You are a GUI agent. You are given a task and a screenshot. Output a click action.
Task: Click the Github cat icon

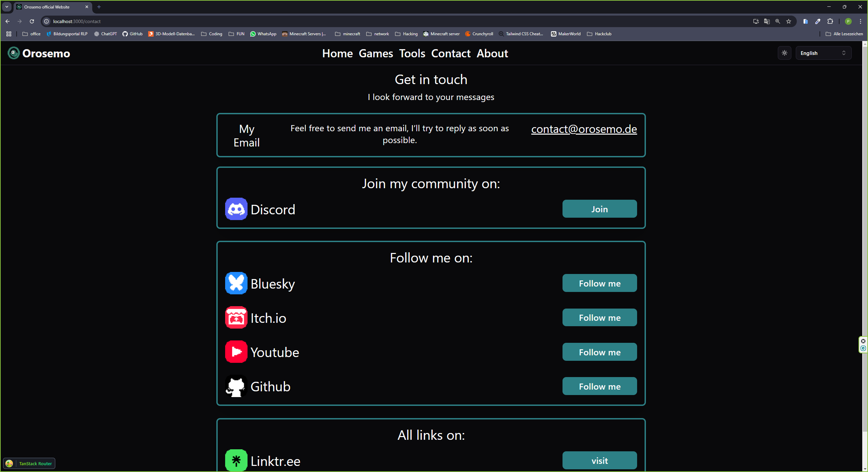pyautogui.click(x=236, y=386)
